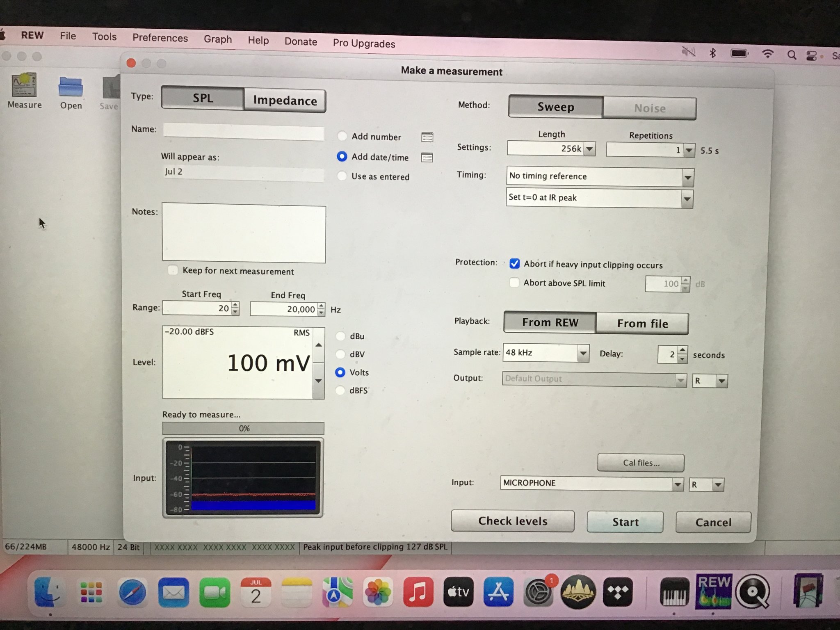Open Wi-Fi status menu bar icon
This screenshot has height=630, width=840.
coord(767,54)
